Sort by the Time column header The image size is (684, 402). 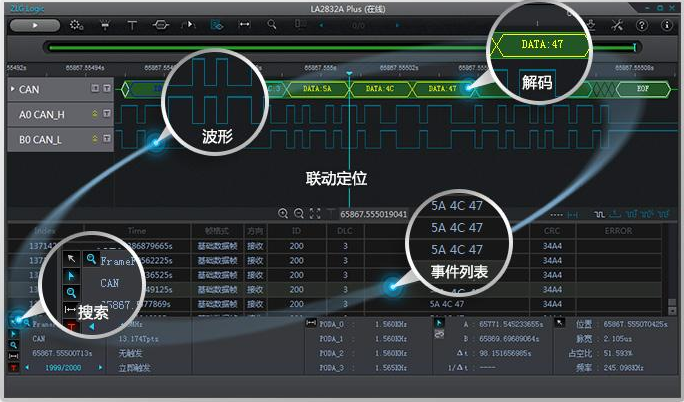pyautogui.click(x=137, y=231)
